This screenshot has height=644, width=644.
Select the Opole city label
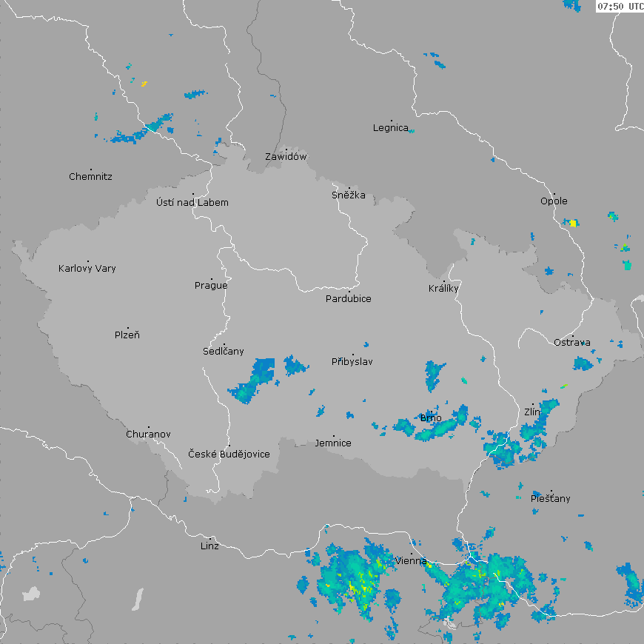tap(554, 201)
